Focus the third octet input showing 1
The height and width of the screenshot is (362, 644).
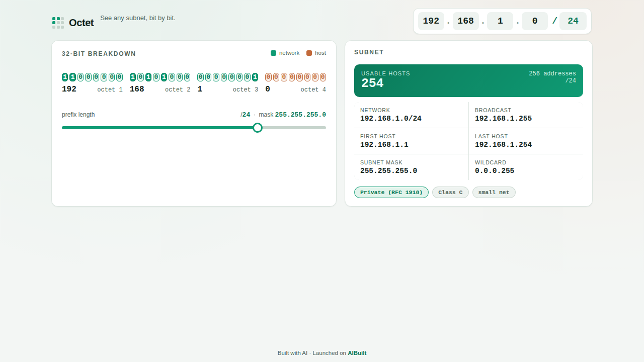[500, 21]
